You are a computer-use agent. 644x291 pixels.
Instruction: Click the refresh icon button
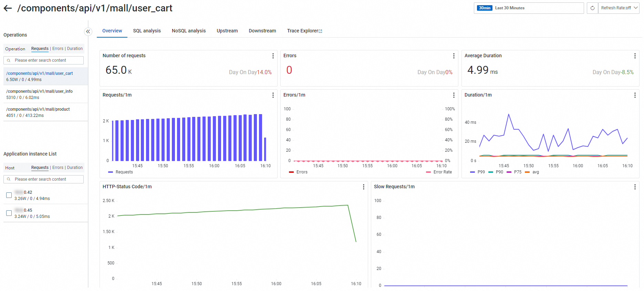[592, 8]
